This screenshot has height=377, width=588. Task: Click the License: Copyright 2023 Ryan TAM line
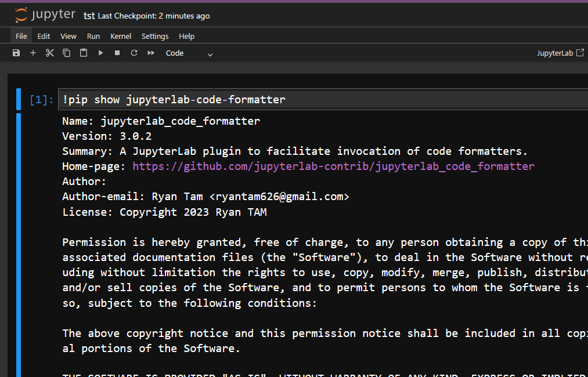[164, 212]
